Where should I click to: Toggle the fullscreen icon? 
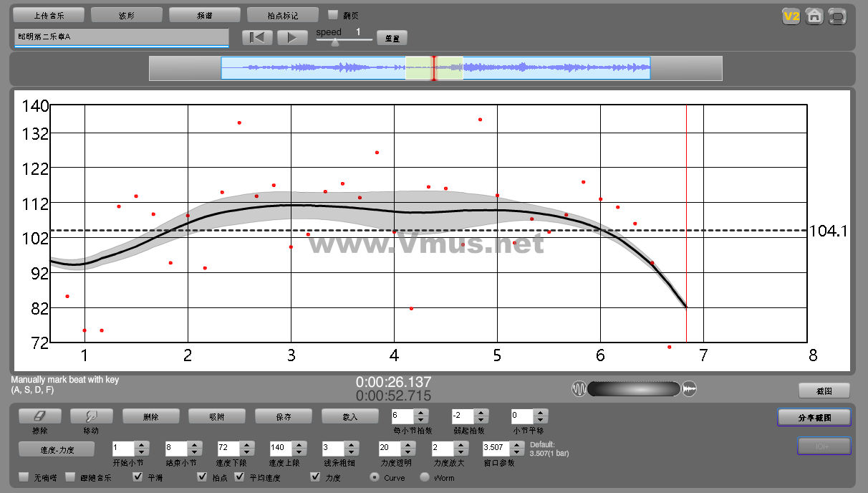pyautogui.click(x=837, y=16)
